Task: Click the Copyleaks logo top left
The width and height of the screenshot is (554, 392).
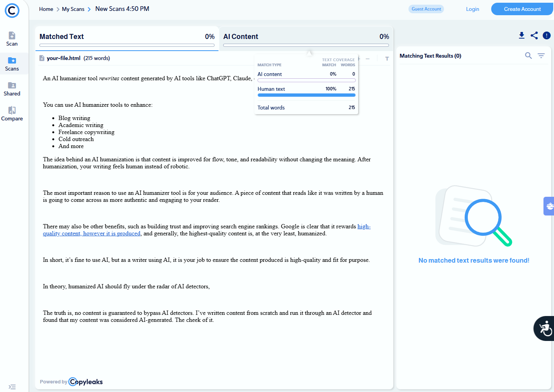Action: click(12, 11)
